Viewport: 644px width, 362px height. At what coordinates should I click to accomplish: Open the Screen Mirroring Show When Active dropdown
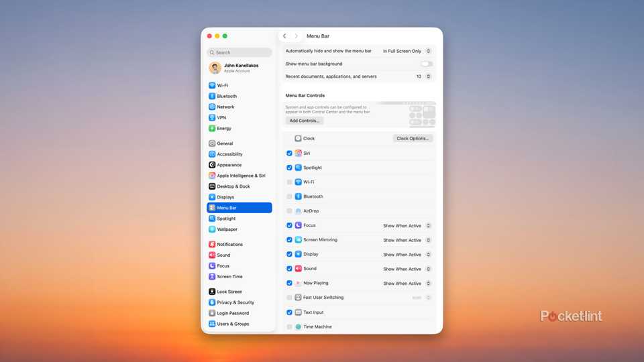407,240
